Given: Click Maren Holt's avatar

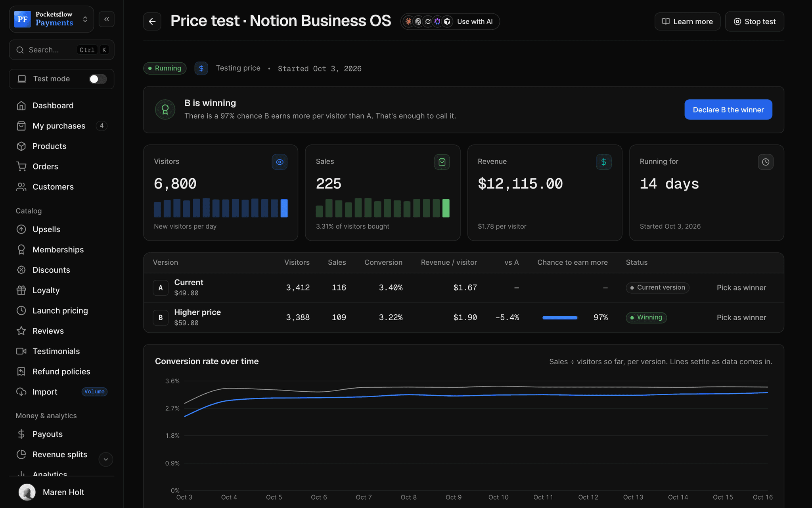Looking at the screenshot, I should [x=27, y=492].
